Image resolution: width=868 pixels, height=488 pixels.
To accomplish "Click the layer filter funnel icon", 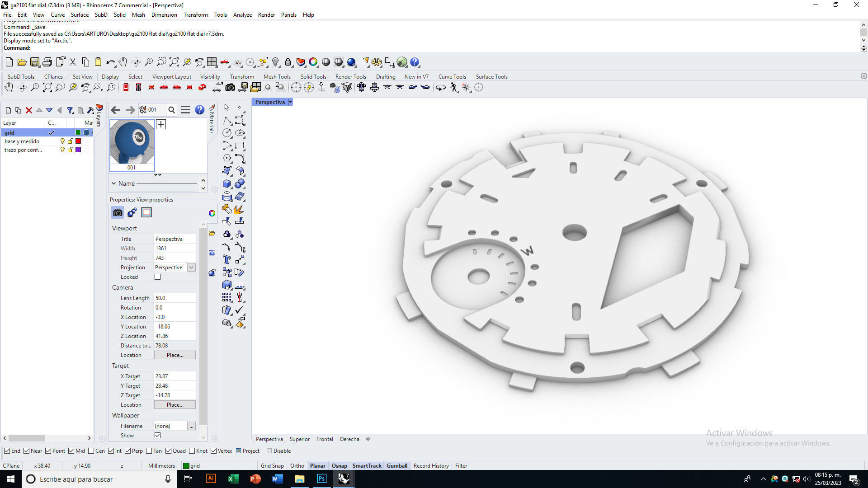I will tap(70, 110).
